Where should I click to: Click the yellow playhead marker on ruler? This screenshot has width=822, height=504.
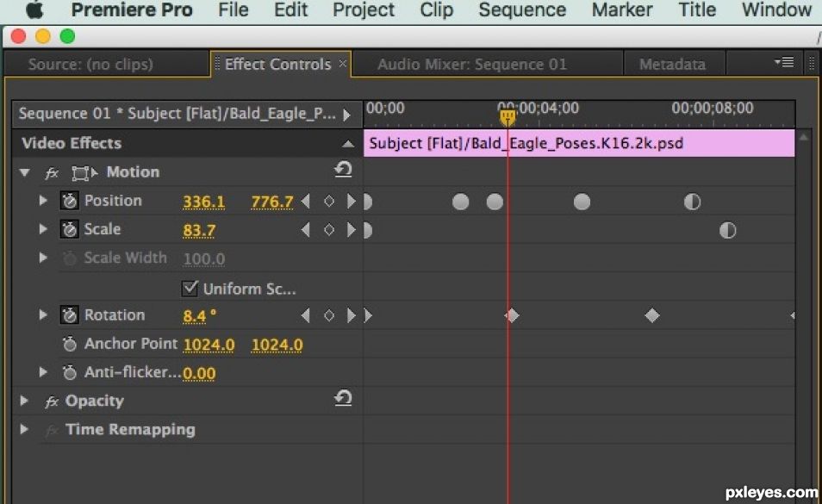point(507,116)
